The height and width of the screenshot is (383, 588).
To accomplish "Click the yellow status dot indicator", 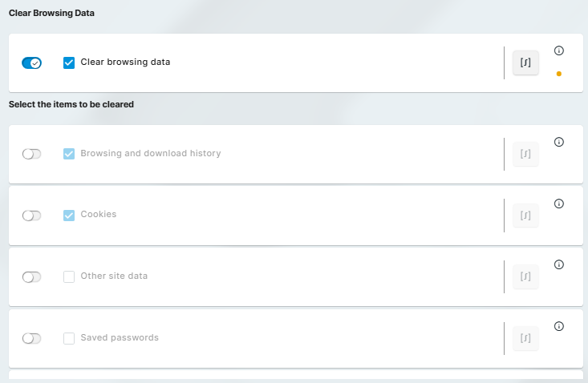I will (x=558, y=74).
